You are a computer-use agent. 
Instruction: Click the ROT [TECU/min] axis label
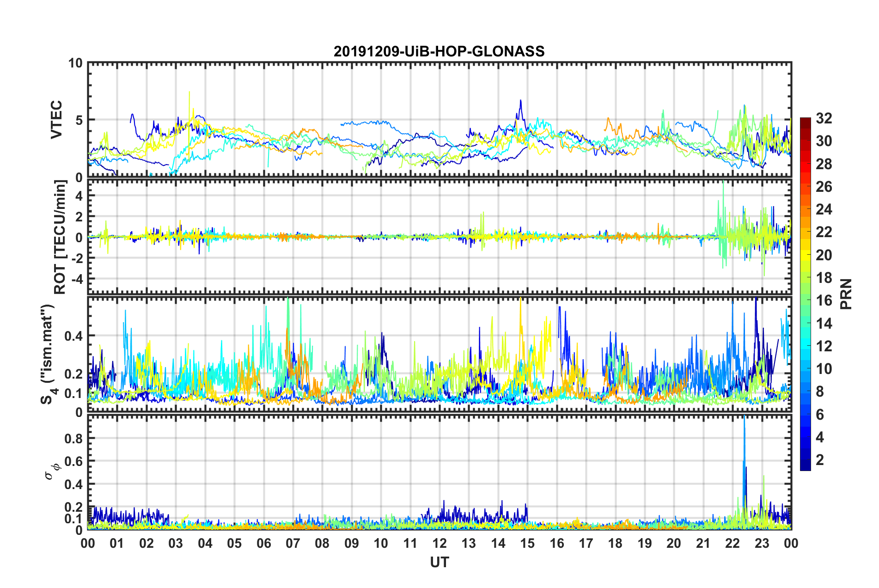click(x=60, y=237)
